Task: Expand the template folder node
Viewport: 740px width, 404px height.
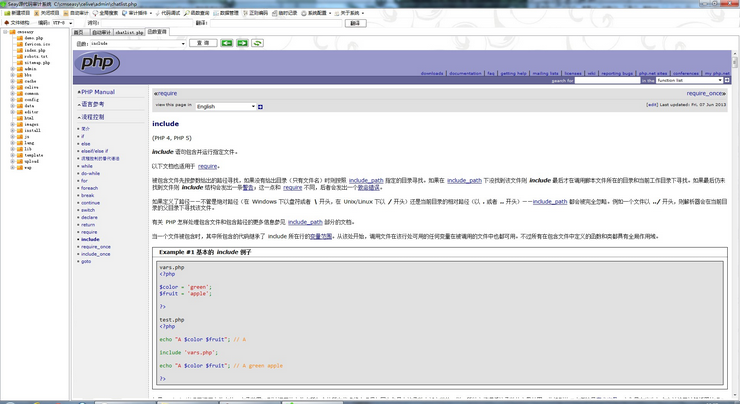Action: pyautogui.click(x=12, y=155)
